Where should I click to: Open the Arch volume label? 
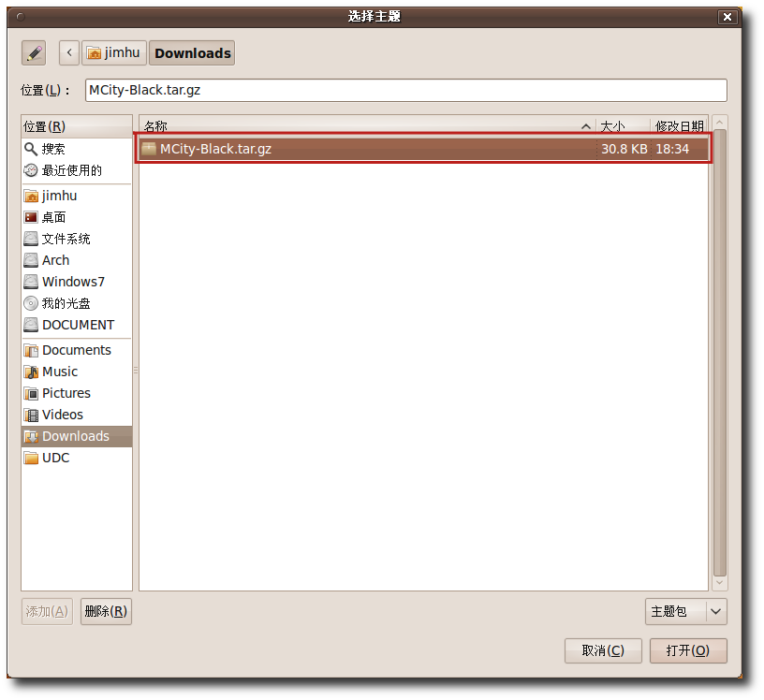55,260
